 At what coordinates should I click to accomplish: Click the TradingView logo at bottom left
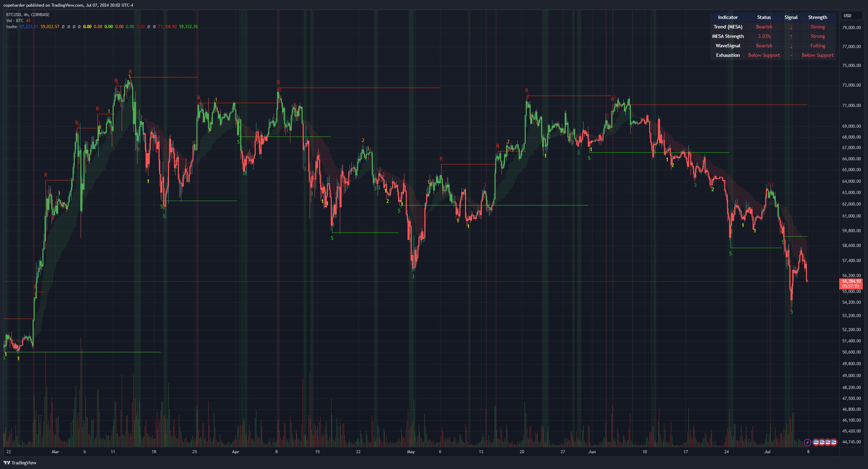coord(20,463)
